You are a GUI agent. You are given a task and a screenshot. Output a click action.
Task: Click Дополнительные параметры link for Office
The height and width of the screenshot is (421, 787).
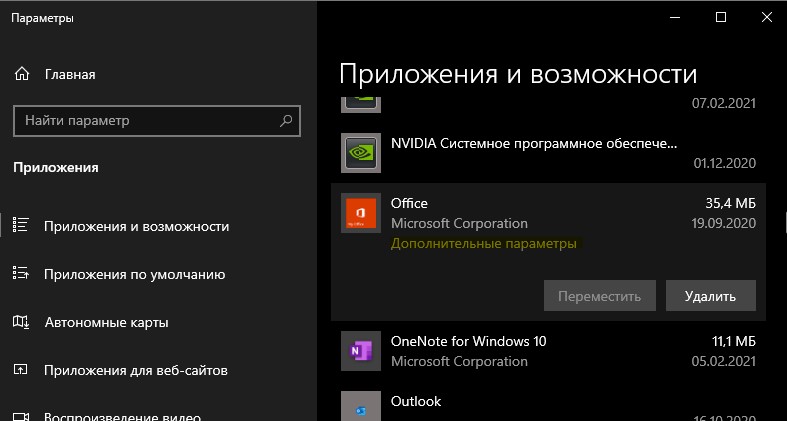click(484, 243)
